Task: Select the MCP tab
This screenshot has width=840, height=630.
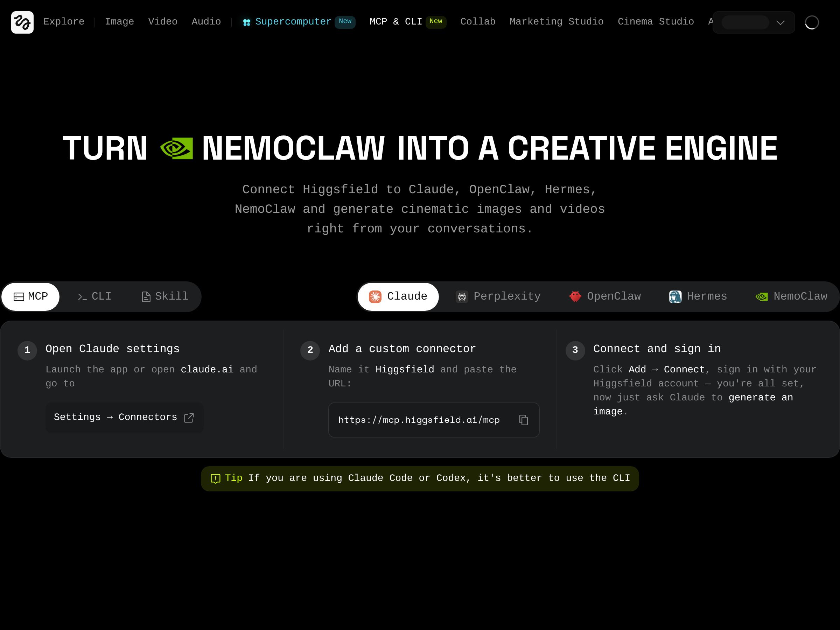Action: (x=31, y=296)
